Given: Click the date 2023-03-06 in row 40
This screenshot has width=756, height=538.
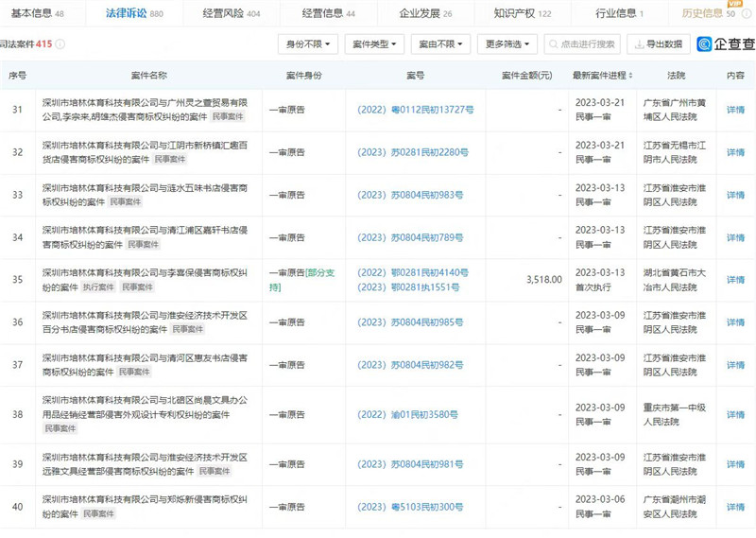Looking at the screenshot, I should [x=600, y=499].
